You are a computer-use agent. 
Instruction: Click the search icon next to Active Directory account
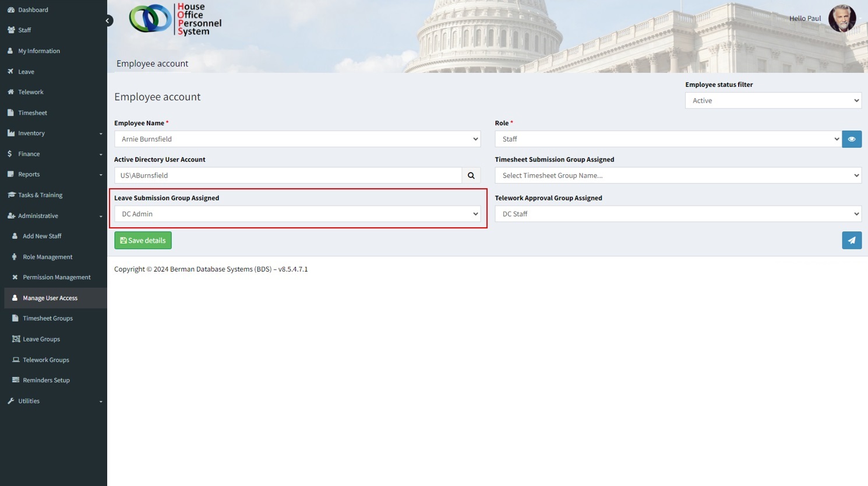471,175
